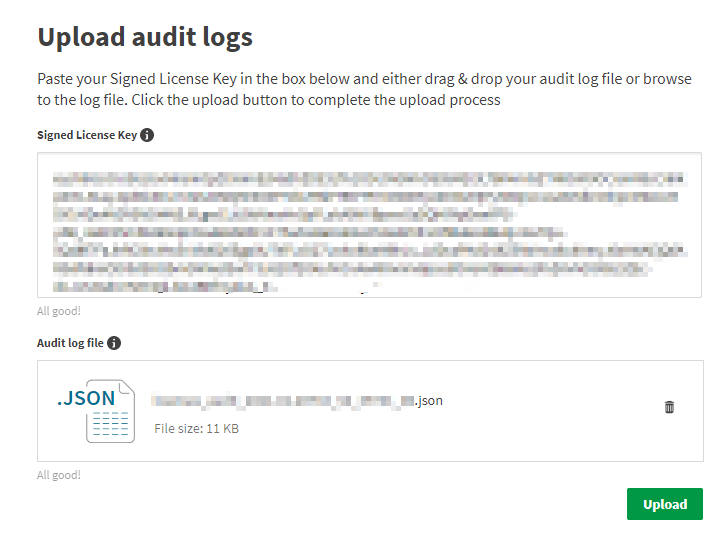Click the info icon beside Signed License Key

[x=147, y=135]
